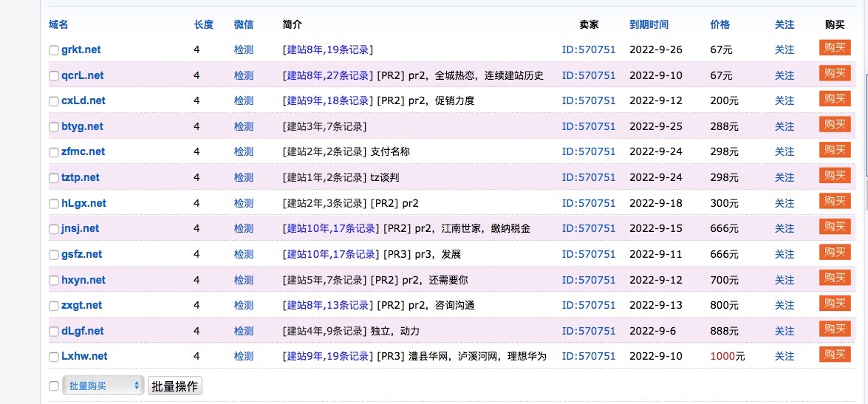Sort by the 价格 column header
This screenshot has height=404, width=868.
click(720, 24)
